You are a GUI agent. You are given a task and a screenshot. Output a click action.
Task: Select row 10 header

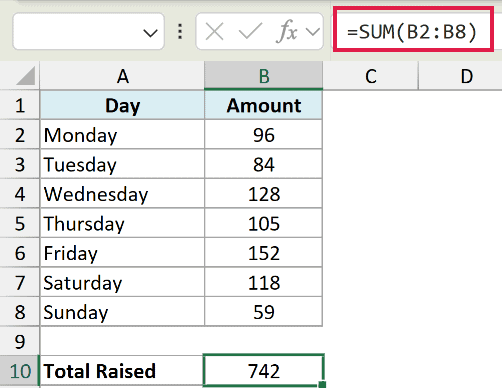[20, 371]
